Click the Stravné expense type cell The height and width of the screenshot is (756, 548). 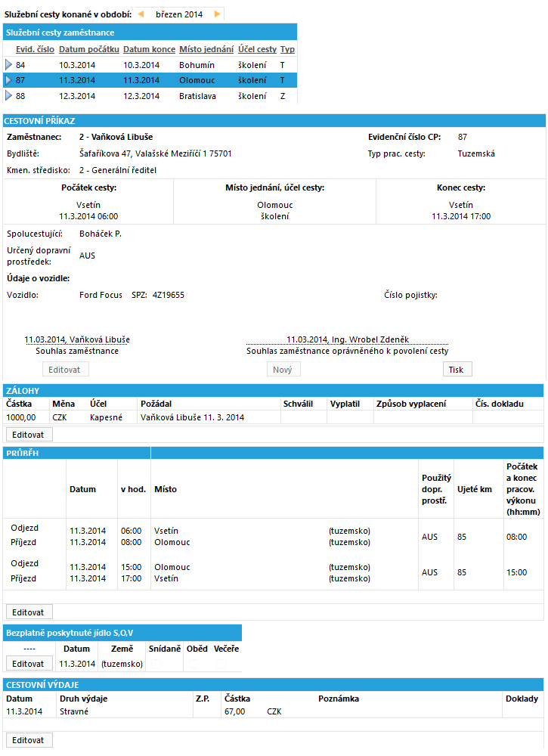74,711
